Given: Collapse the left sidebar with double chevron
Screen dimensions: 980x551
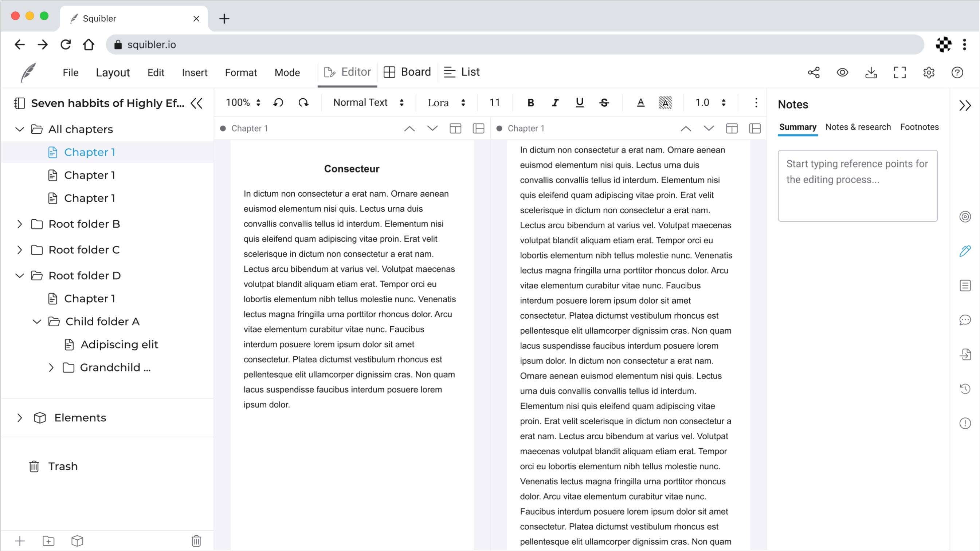Looking at the screenshot, I should (197, 103).
